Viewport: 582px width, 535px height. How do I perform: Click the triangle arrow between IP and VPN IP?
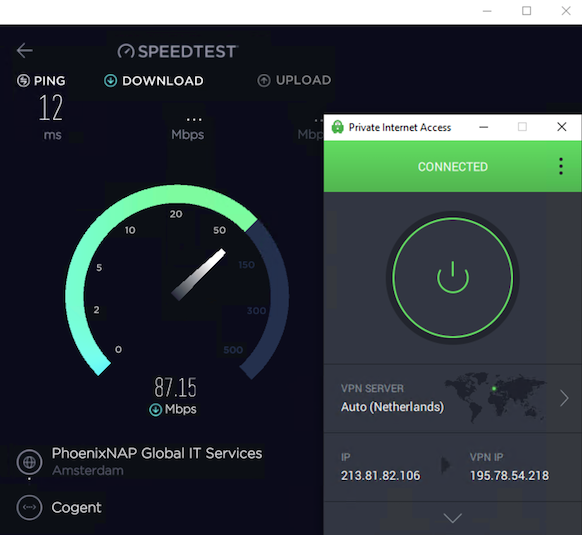point(446,465)
